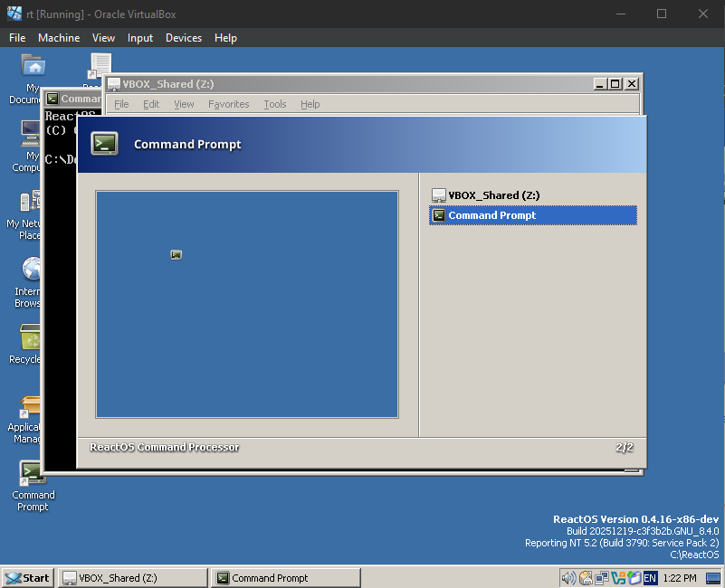Open the Tools menu in explorer window
This screenshot has width=725, height=588.
(274, 104)
